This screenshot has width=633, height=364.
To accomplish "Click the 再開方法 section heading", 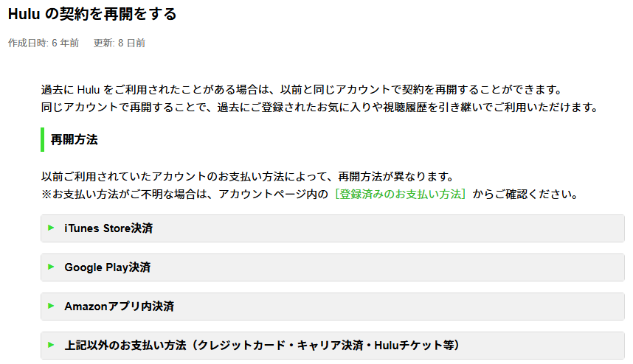I will tap(74, 139).
